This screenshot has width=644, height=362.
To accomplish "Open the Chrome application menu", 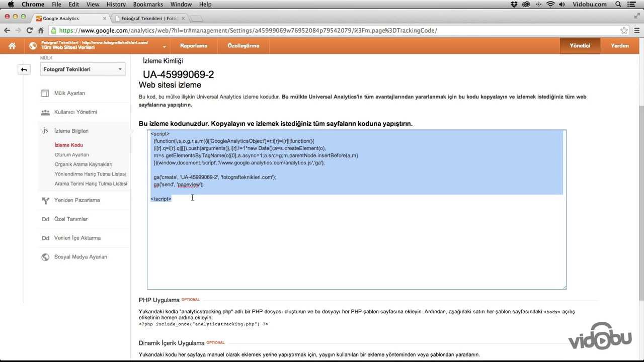I will tap(33, 5).
